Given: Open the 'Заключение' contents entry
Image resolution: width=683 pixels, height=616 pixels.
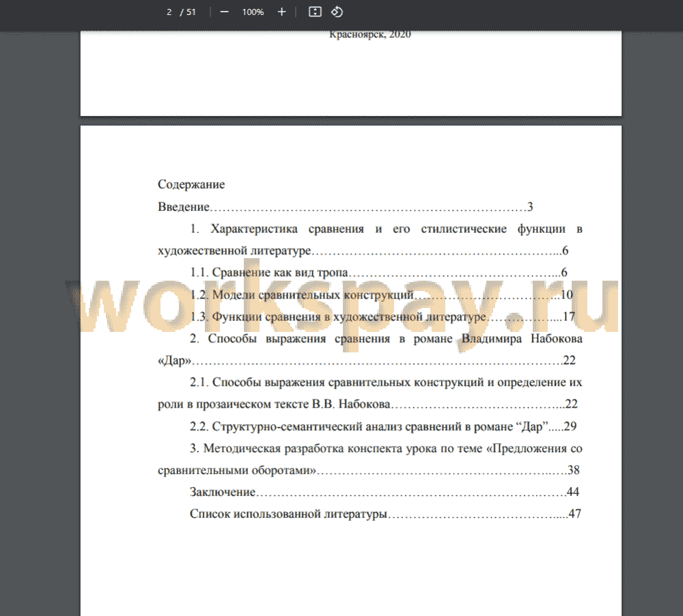Looking at the screenshot, I should [384, 492].
